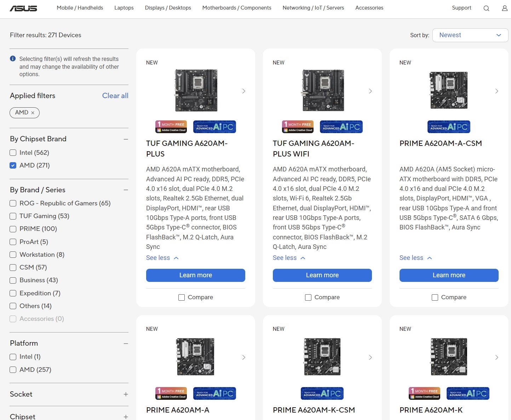Open the Support link

point(461,8)
